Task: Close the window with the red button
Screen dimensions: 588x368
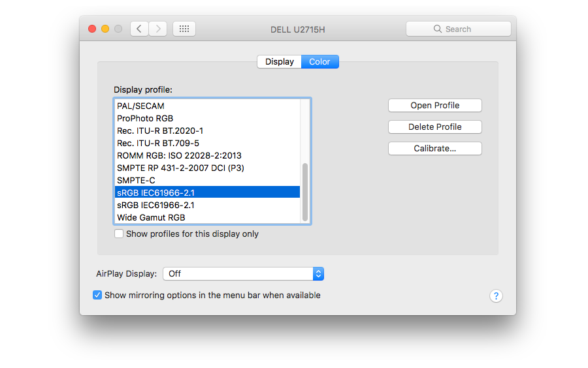Action: (x=92, y=29)
